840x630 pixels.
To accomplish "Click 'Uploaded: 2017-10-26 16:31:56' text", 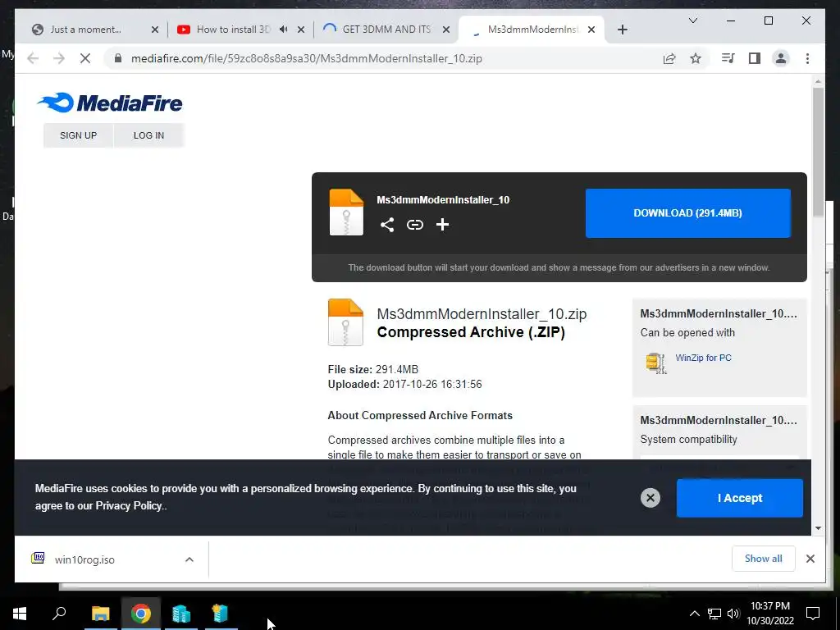I will coord(404,384).
